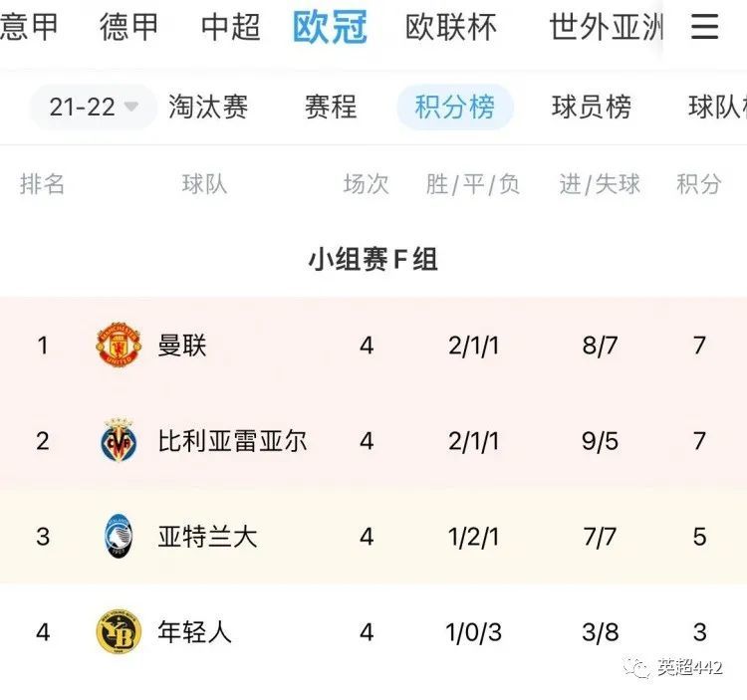Tap the Atalanta club logo

(x=119, y=536)
